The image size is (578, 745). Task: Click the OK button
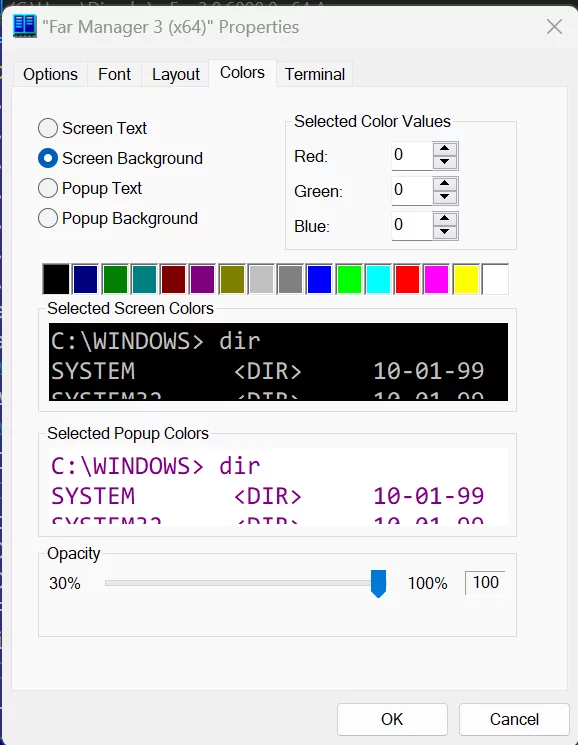click(392, 719)
